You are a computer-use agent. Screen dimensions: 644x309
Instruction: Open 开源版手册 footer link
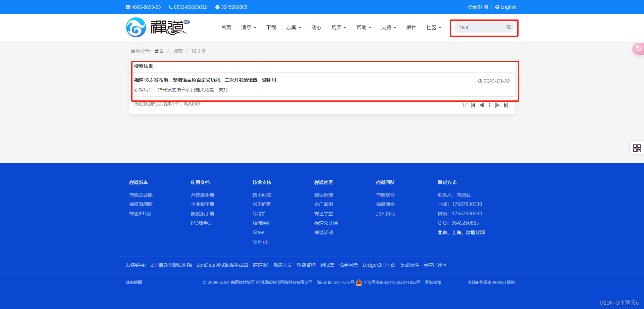pos(203,195)
